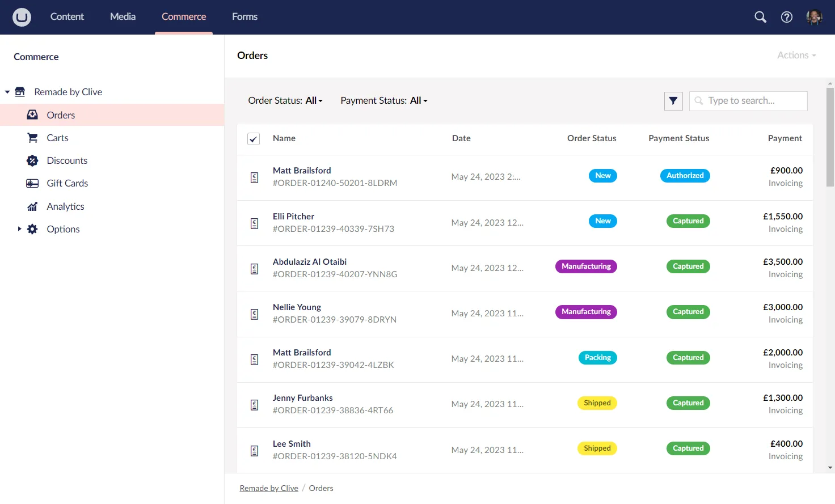The height and width of the screenshot is (504, 835).
Task: Open the Orders section icon in sidebar
Action: 32,115
